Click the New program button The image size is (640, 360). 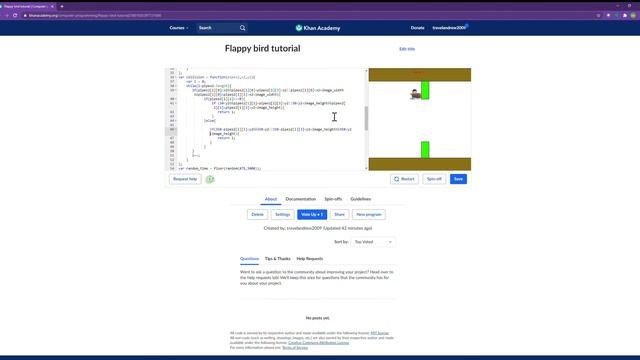pos(369,215)
